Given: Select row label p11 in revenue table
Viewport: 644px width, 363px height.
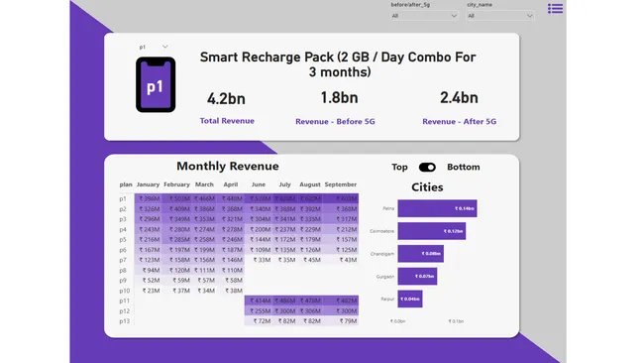Looking at the screenshot, I should click(x=125, y=301).
